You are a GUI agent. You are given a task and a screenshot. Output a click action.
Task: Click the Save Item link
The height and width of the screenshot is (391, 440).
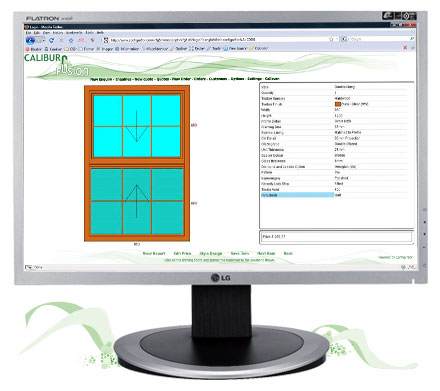[x=240, y=254]
